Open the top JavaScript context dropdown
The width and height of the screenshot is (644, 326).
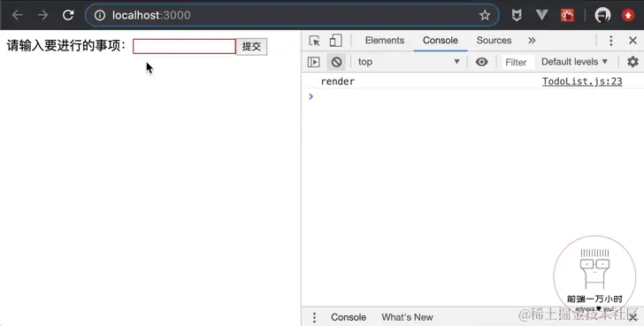coord(408,62)
